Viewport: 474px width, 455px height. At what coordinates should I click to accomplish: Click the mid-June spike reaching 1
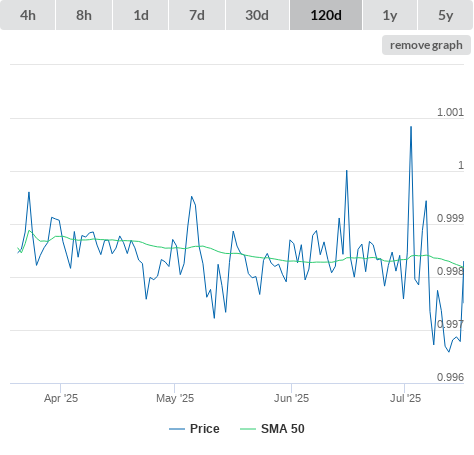point(347,171)
